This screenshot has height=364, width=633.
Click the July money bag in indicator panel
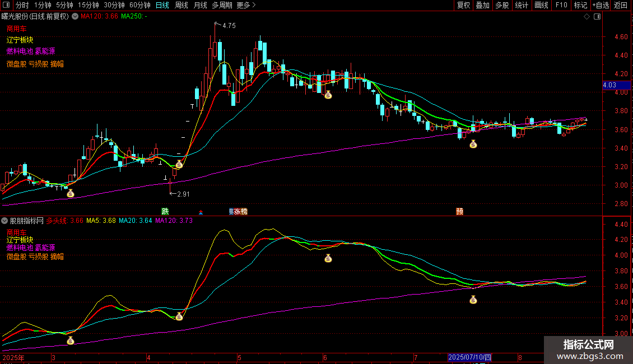[473, 300]
